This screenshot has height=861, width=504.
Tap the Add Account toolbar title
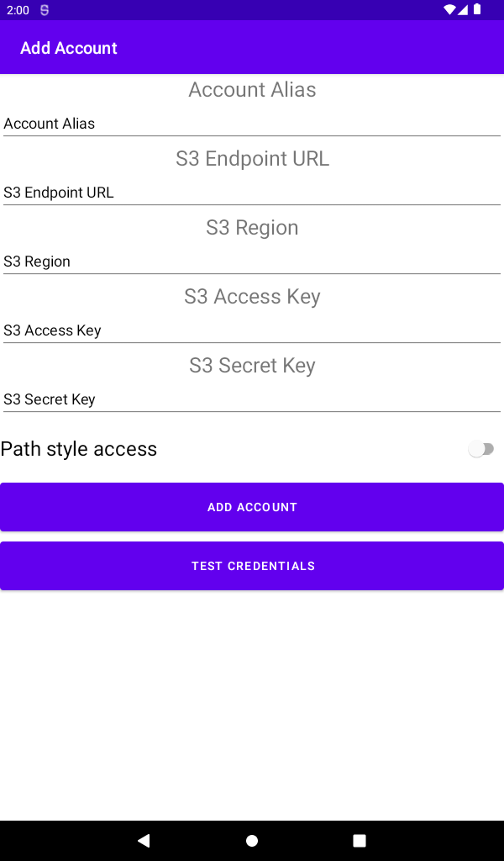tap(69, 48)
